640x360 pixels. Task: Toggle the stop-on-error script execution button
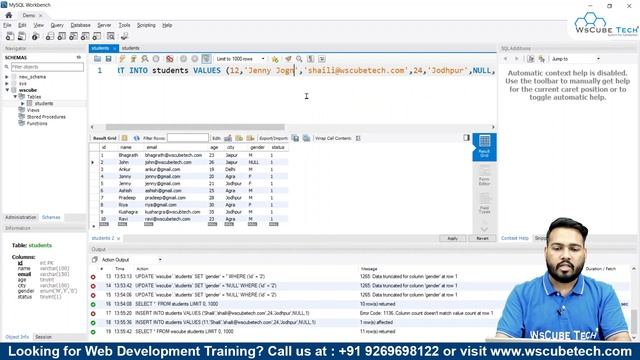coord(170,59)
